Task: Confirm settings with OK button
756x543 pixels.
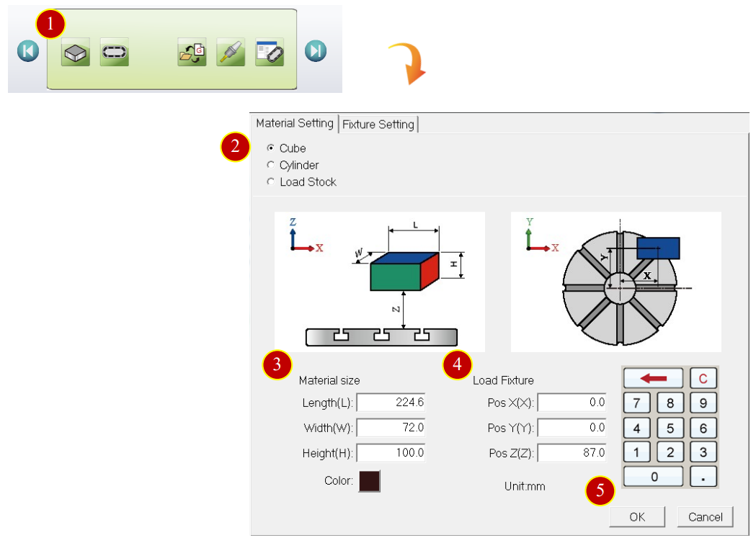Action: 637,517
